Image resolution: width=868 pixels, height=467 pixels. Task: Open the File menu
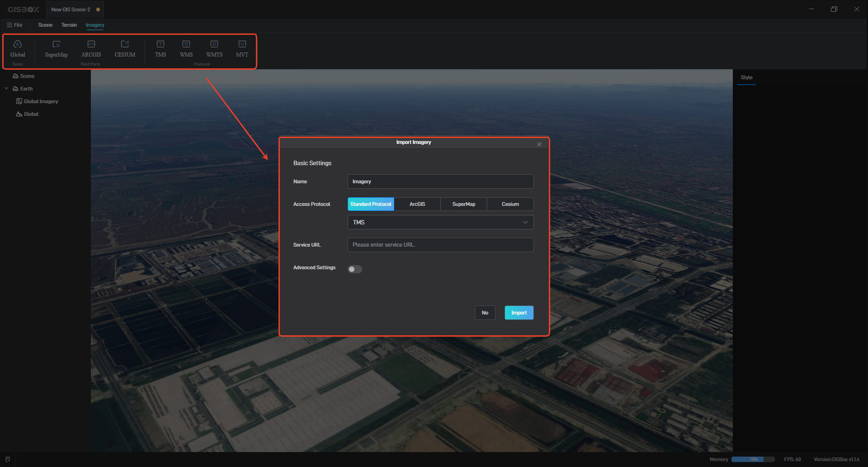[14, 25]
